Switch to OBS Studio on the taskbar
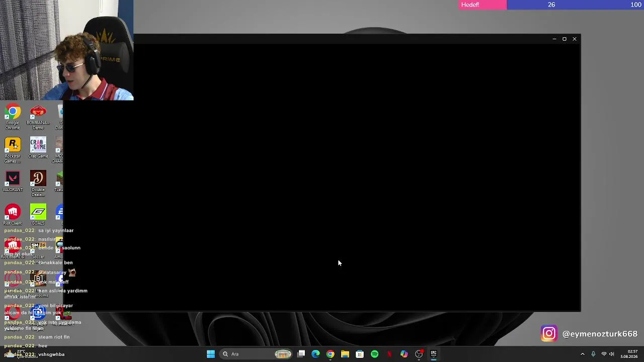The height and width of the screenshot is (362, 644). click(419, 354)
